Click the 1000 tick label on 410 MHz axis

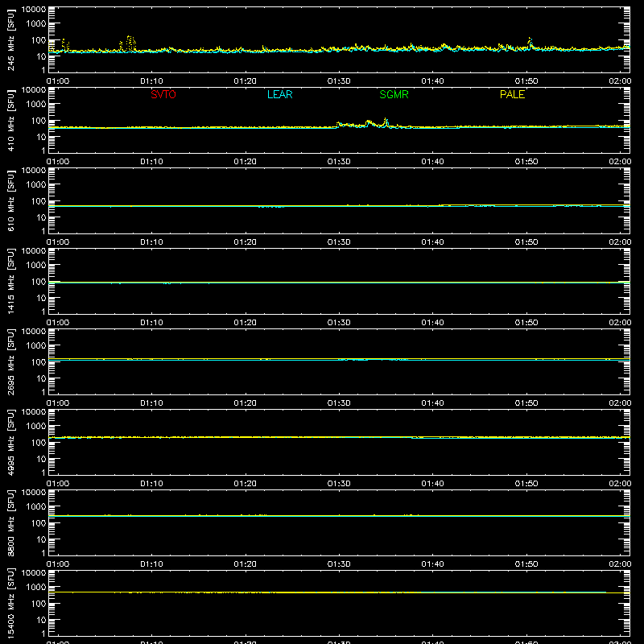pyautogui.click(x=36, y=104)
